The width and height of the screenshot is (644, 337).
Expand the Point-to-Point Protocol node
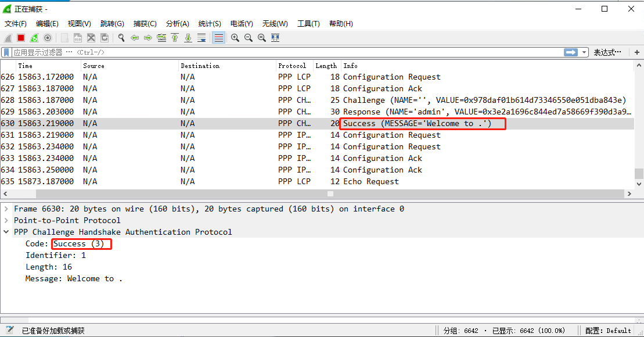[6, 220]
